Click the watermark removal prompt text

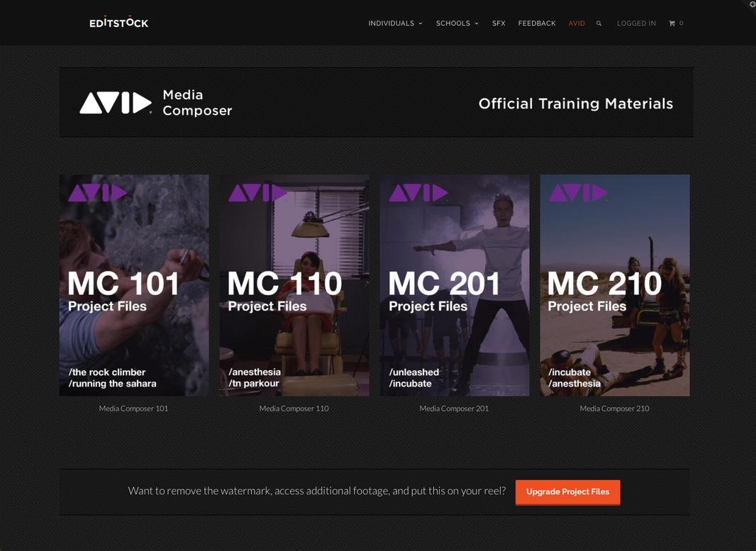(x=317, y=491)
